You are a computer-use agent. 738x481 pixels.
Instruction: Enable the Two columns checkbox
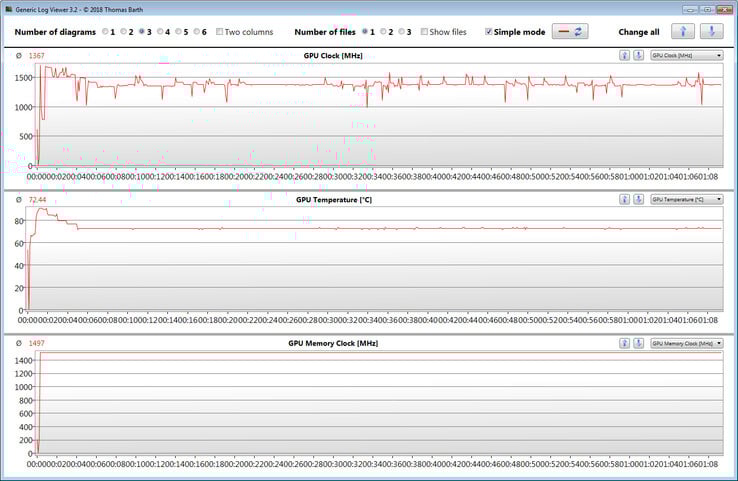219,32
